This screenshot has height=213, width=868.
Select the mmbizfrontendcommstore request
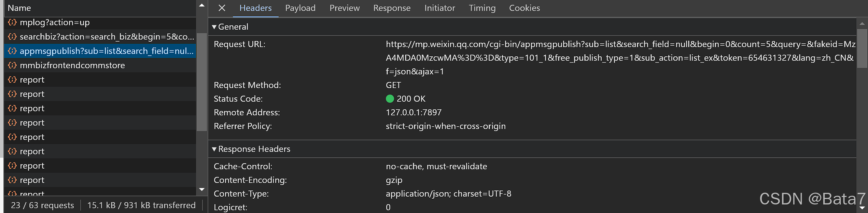[73, 65]
